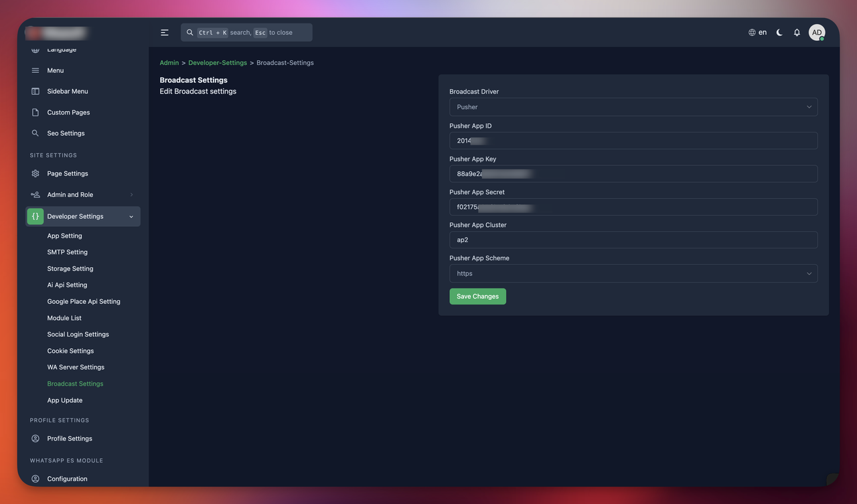857x504 pixels.
Task: Click the en language selector
Action: click(757, 32)
